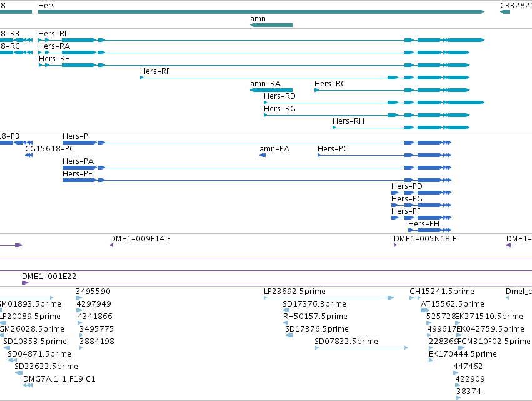Select the Hers-RH transcript label

click(x=348, y=121)
